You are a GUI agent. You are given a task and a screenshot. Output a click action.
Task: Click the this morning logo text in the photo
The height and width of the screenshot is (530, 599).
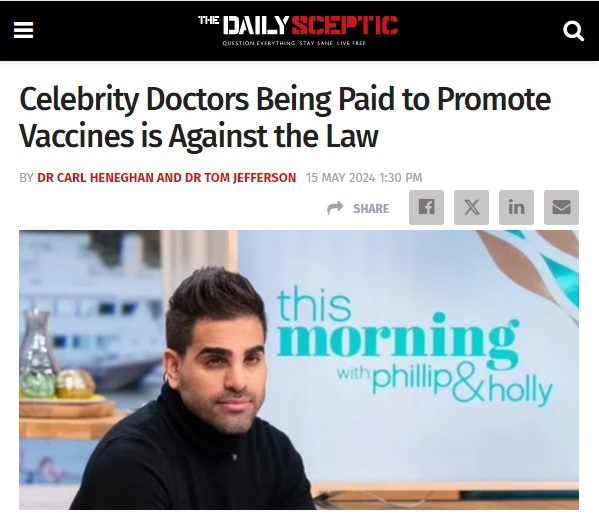click(397, 329)
